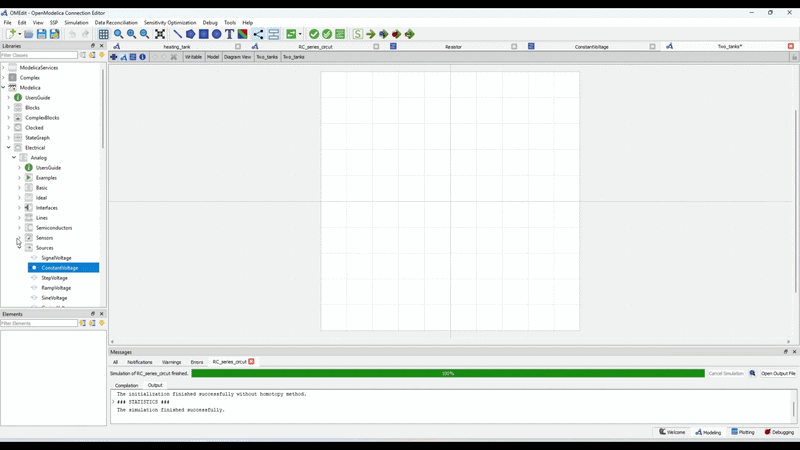The width and height of the screenshot is (800, 450).
Task: Select the Polygon shape tool
Action: tap(190, 34)
